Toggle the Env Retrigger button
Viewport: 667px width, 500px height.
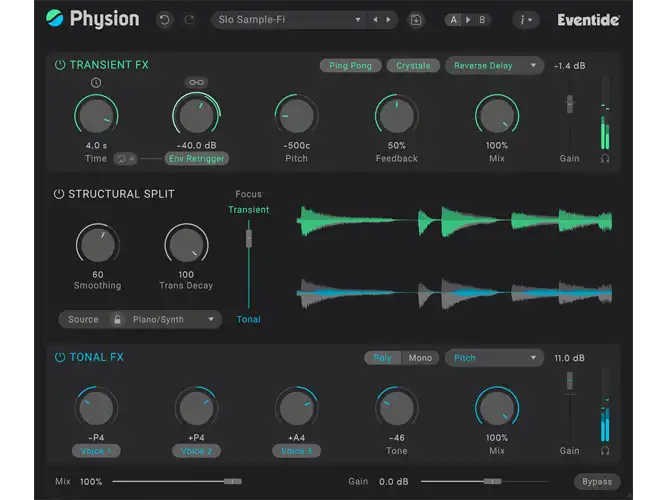pos(197,159)
